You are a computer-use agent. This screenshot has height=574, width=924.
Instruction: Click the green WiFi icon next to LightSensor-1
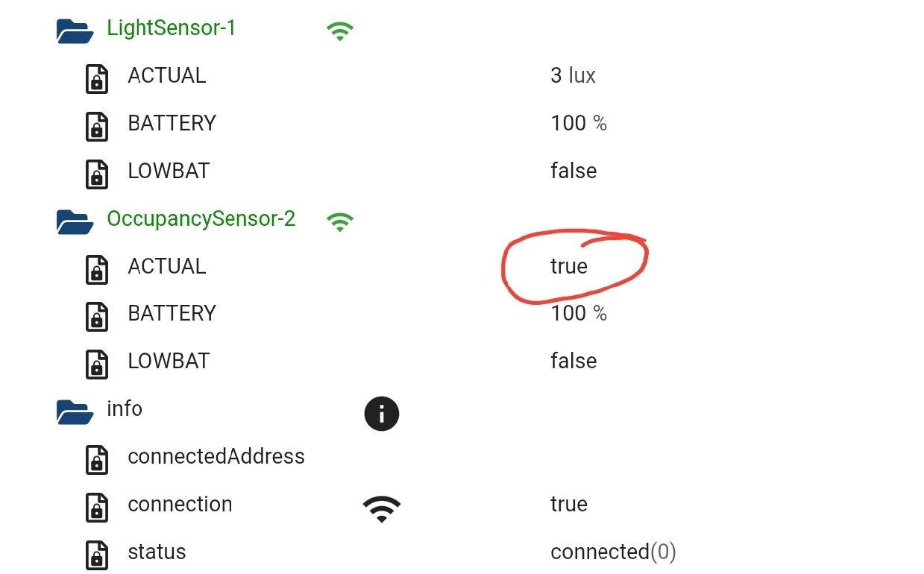coord(339,30)
